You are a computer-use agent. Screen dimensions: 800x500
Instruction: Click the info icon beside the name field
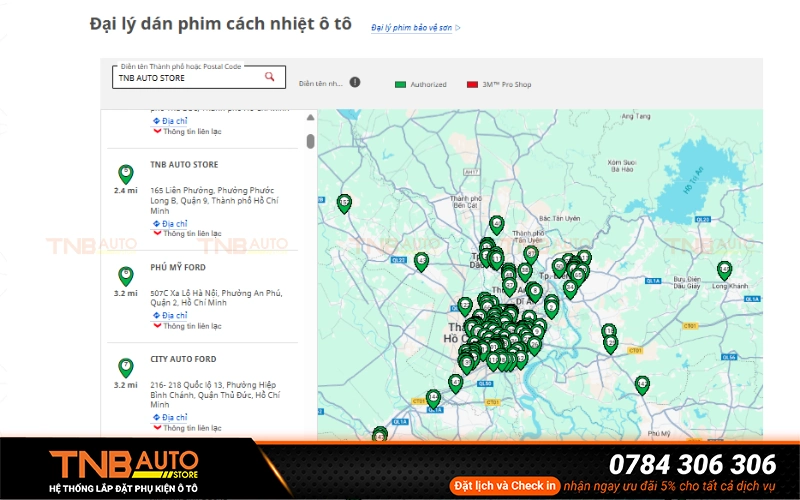click(355, 83)
